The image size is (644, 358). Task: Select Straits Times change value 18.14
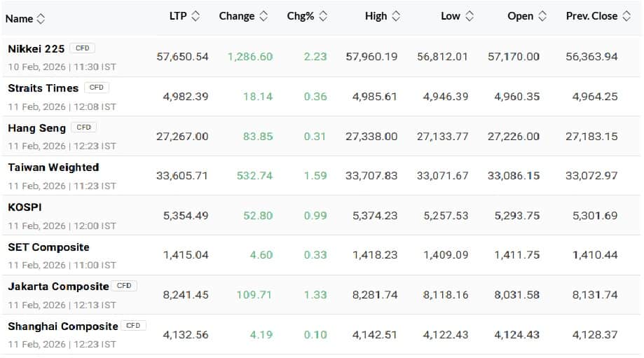click(257, 97)
